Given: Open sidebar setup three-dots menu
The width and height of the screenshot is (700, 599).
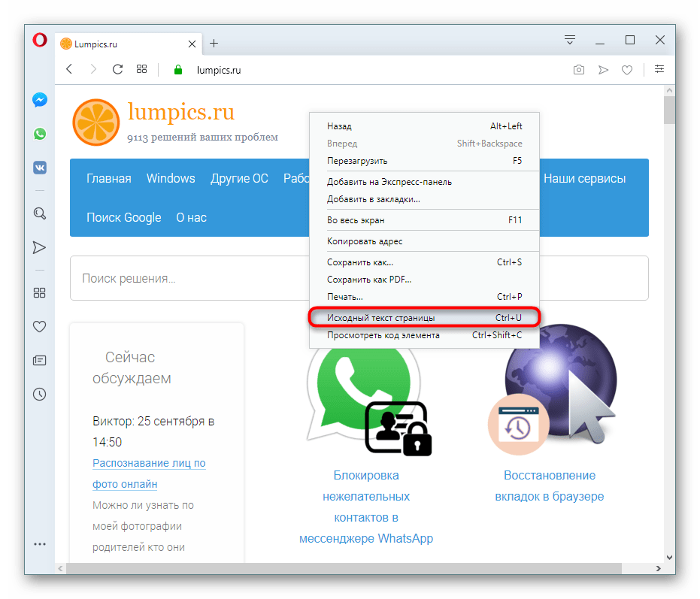Looking at the screenshot, I should coord(40,544).
